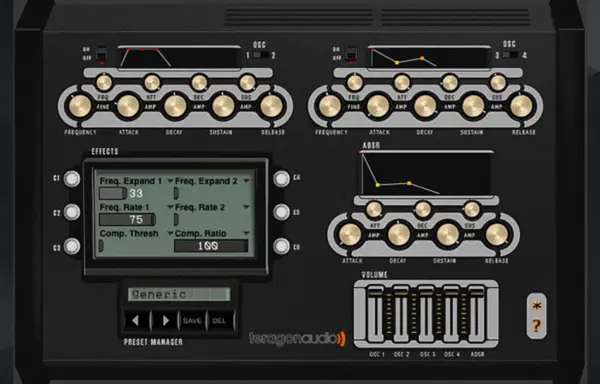Click the teragon audio logo

(x=297, y=339)
